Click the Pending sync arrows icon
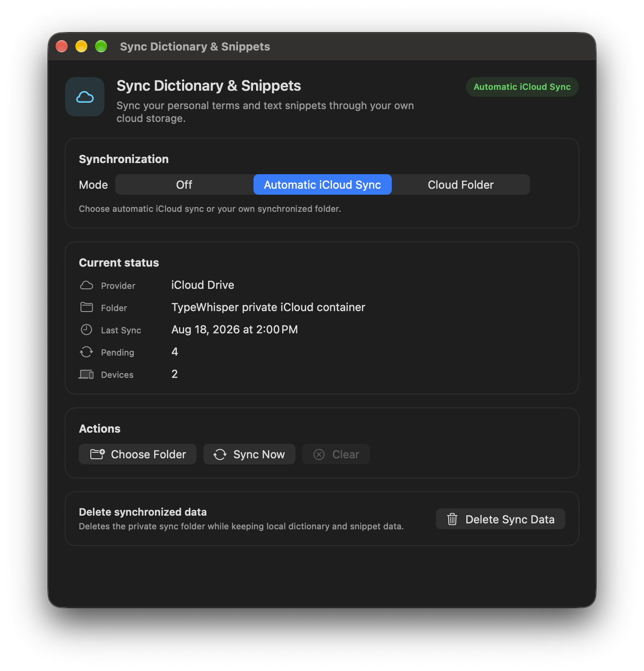This screenshot has width=644, height=671. click(86, 352)
